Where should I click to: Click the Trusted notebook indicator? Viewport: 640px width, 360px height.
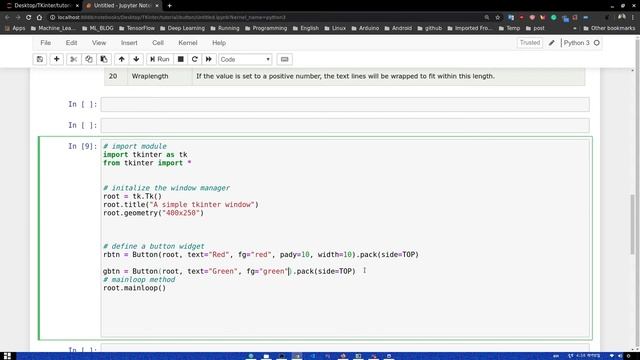(x=530, y=43)
